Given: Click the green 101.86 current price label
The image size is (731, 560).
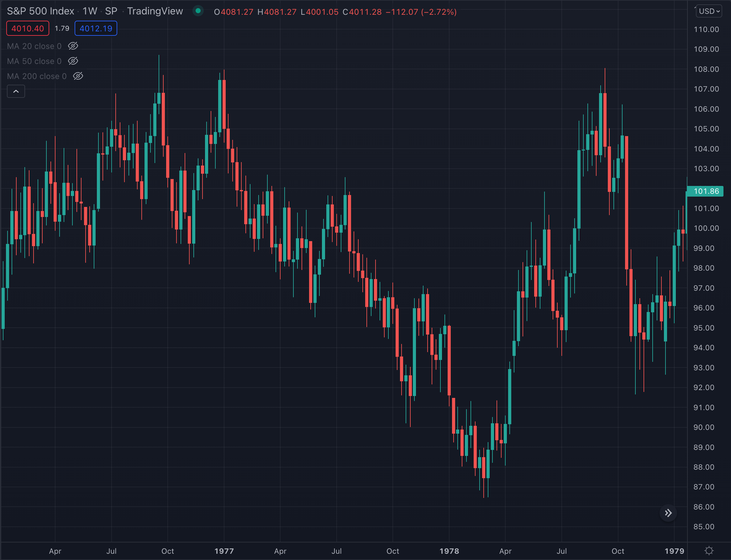Looking at the screenshot, I should pos(706,191).
